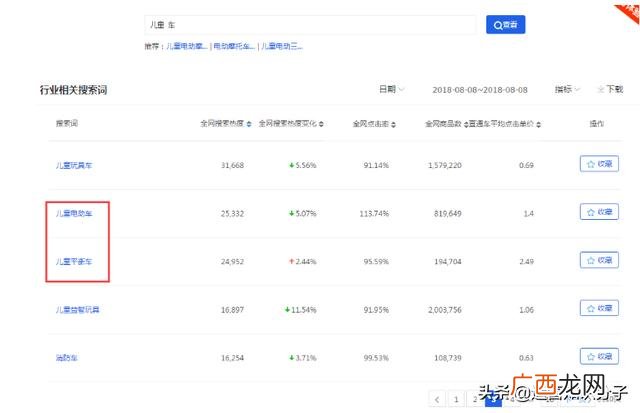The image size is (640, 413).
Task: Click heat change value 11.54%
Action: pyautogui.click(x=304, y=310)
